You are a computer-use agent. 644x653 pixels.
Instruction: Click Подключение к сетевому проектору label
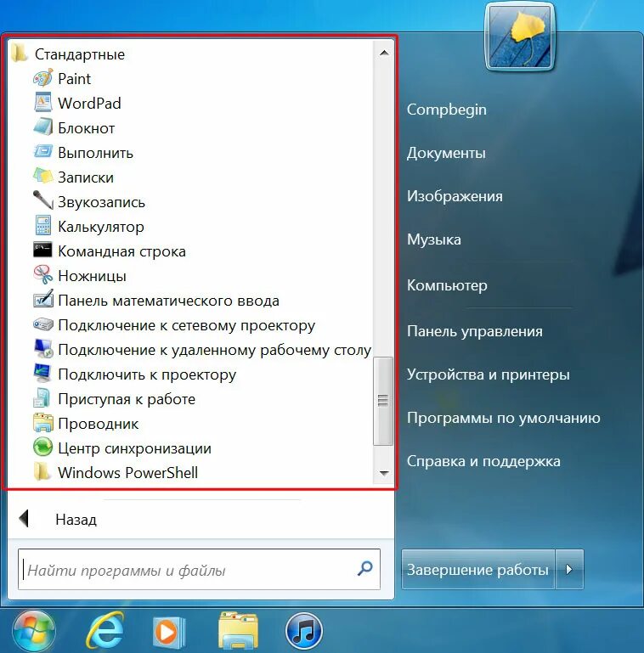pos(186,325)
